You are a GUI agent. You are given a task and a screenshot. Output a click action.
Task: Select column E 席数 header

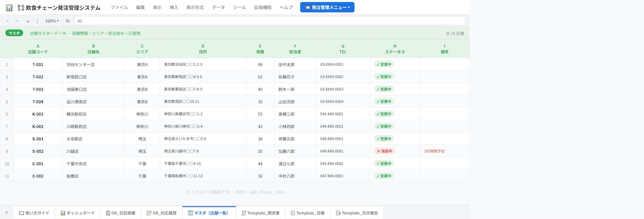point(260,49)
